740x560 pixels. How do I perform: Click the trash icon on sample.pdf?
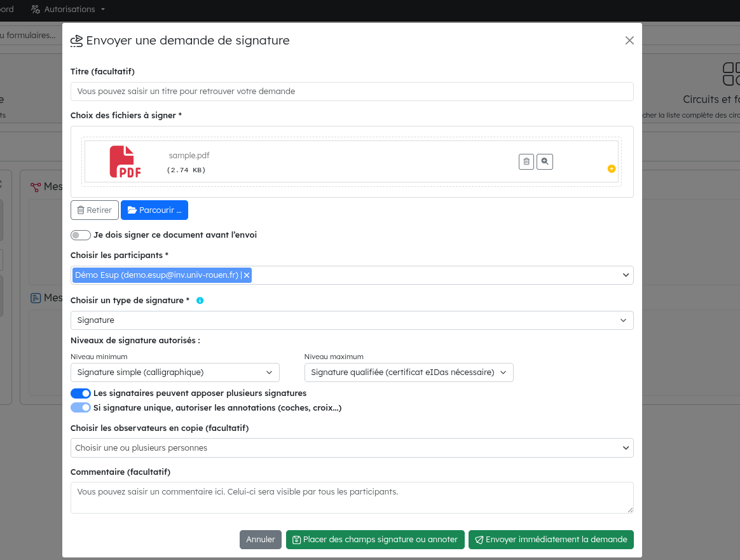(526, 162)
